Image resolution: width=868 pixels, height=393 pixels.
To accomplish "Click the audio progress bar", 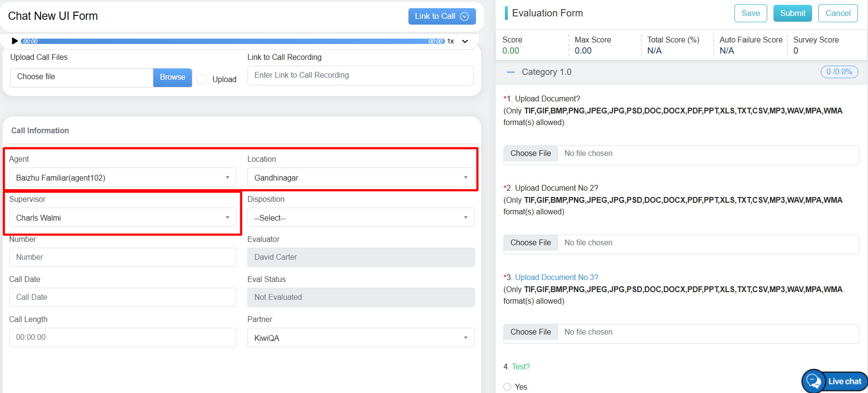I will (231, 42).
